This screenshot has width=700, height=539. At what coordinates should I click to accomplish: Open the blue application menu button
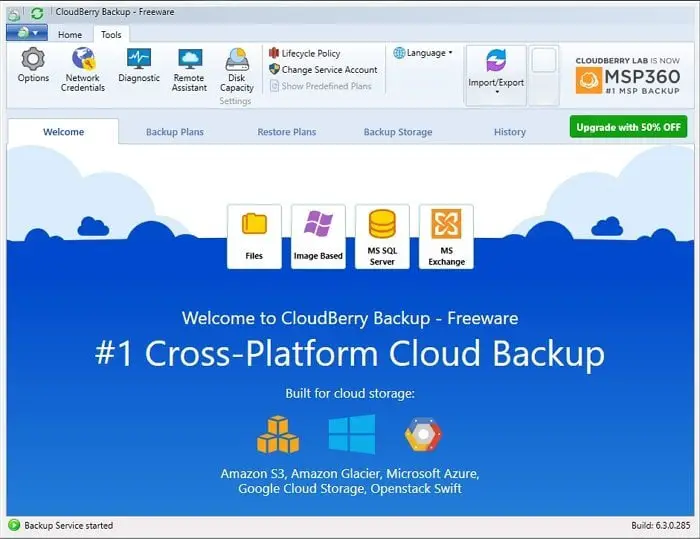click(27, 33)
